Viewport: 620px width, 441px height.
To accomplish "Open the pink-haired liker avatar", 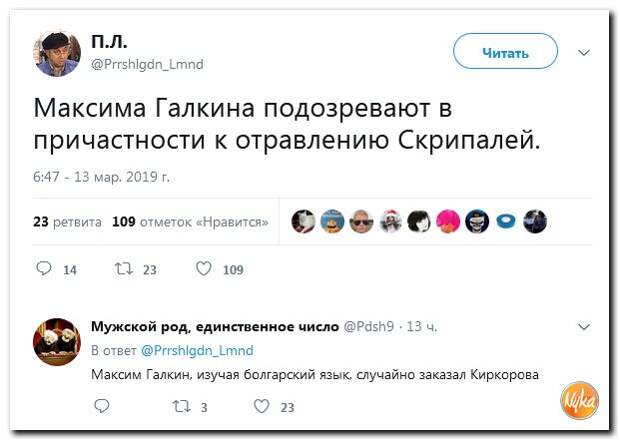I will pyautogui.click(x=448, y=221).
